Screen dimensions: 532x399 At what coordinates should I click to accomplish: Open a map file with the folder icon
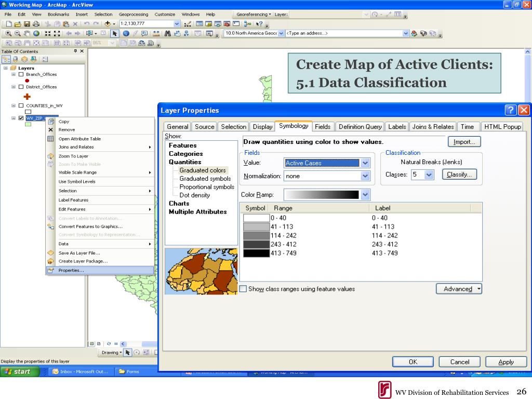click(x=18, y=24)
